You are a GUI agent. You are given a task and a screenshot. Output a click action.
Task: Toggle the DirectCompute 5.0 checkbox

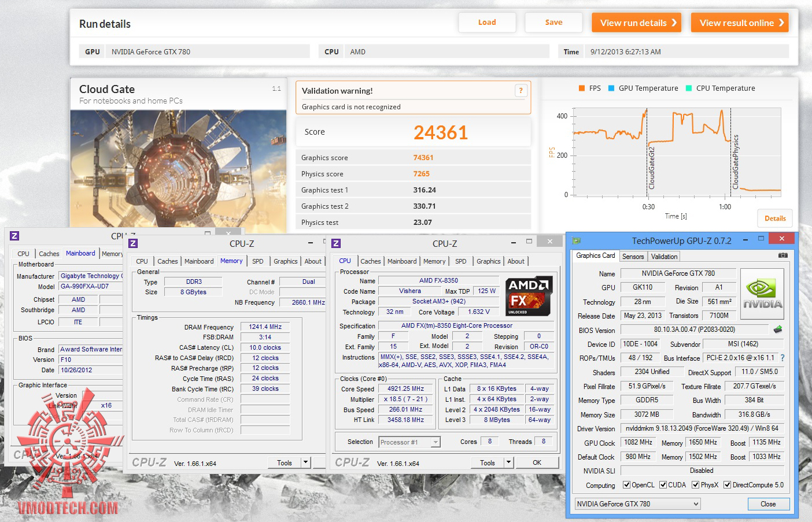point(727,485)
